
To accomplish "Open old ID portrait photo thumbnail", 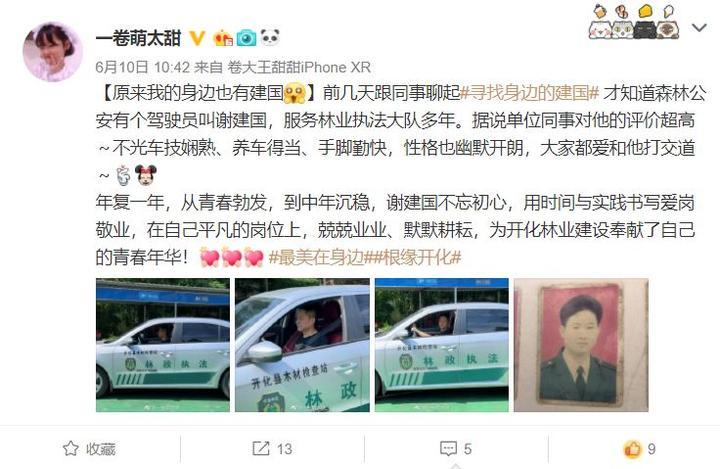I will 581,345.
